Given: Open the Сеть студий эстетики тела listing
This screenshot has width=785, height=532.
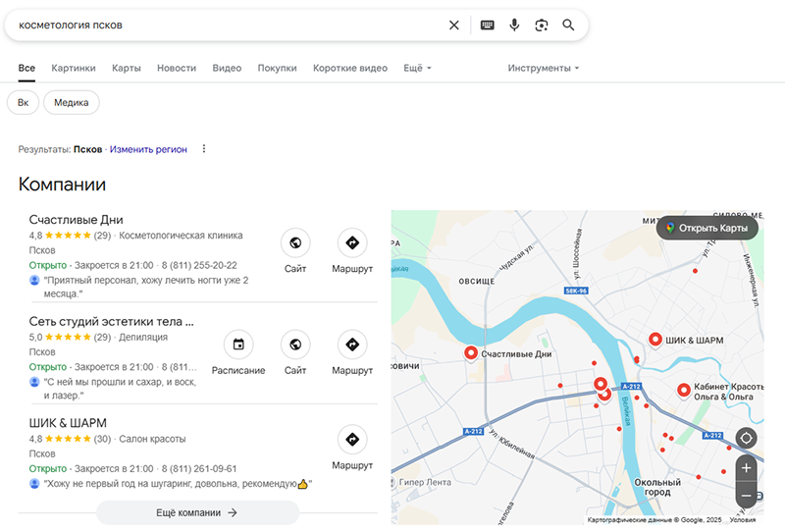Looking at the screenshot, I should 111,321.
